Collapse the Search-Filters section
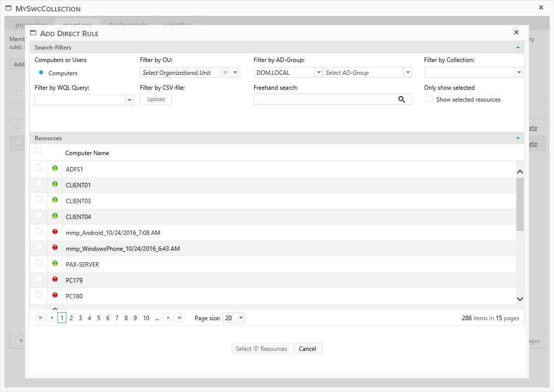Screen dimensions: 554x392 point(518,48)
